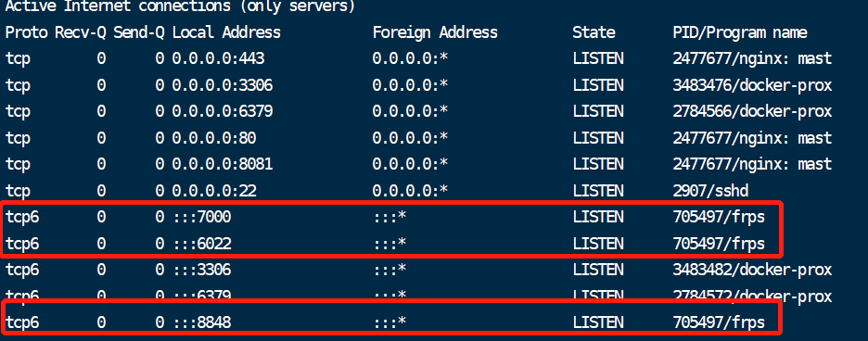Click the 'State' column header
The image size is (868, 341).
tap(594, 32)
